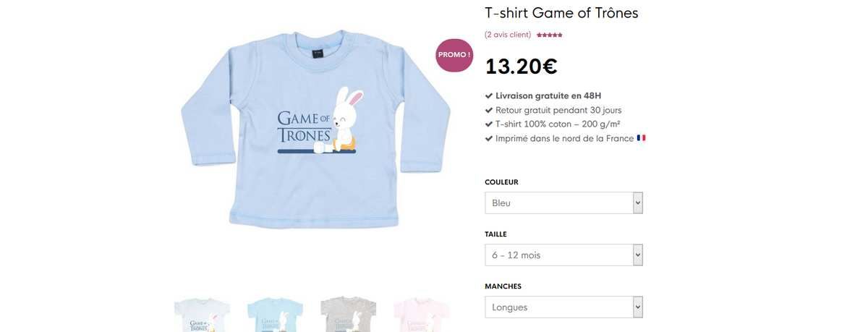Viewport: 868px width, 332px height.
Task: Select the white t-shirt thumbnail
Action: click(x=202, y=315)
